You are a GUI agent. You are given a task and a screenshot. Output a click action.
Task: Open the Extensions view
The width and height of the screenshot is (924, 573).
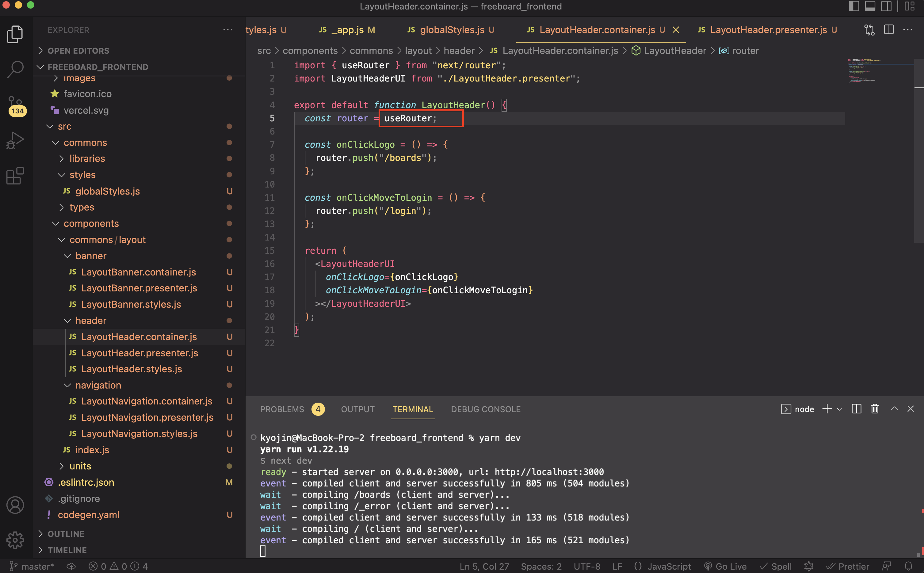click(15, 176)
